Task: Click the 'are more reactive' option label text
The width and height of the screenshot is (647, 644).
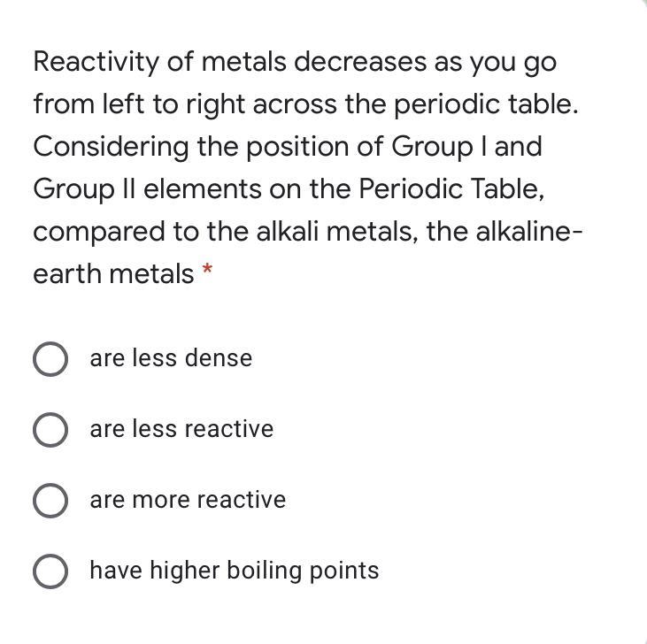Action: point(188,499)
